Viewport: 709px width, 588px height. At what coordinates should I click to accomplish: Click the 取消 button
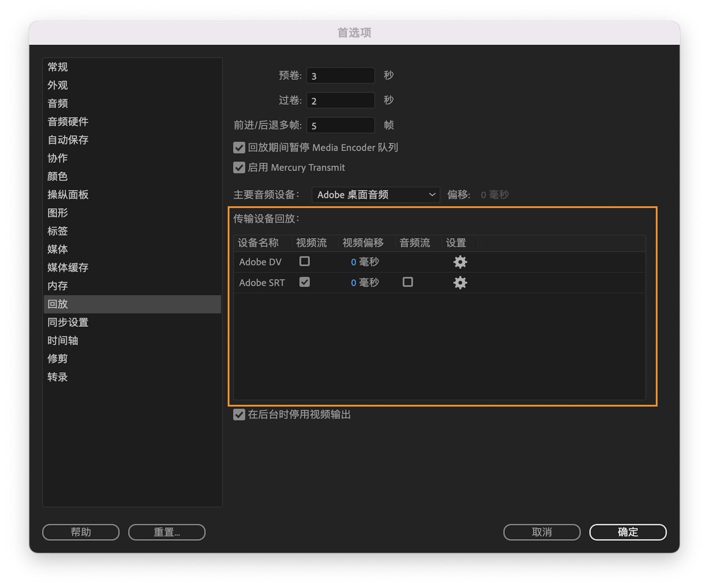click(541, 532)
